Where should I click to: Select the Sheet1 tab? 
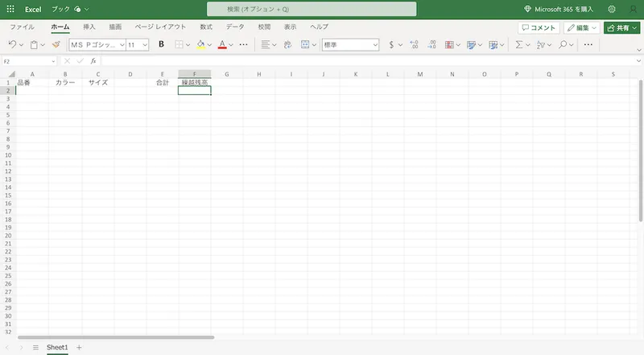(57, 348)
